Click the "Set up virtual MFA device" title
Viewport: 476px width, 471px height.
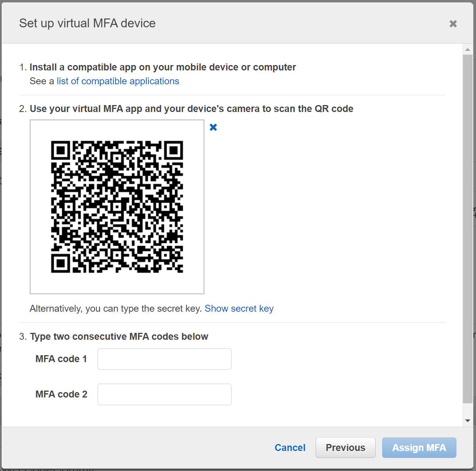(87, 23)
